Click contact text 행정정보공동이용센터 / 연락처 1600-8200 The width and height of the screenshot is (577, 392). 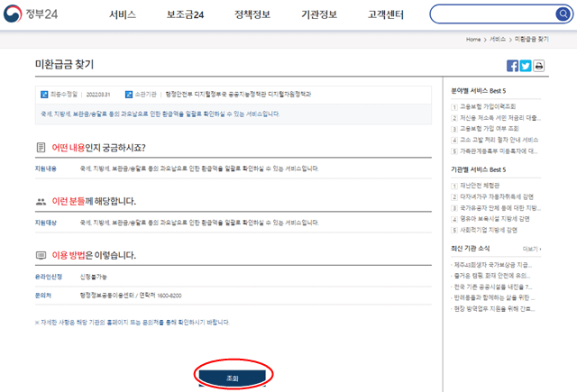coord(131,296)
